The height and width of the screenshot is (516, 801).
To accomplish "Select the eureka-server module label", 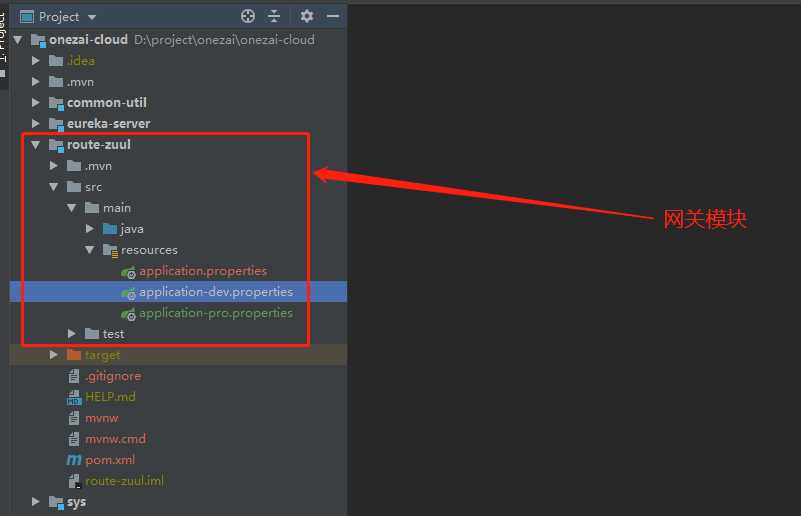I will point(109,124).
